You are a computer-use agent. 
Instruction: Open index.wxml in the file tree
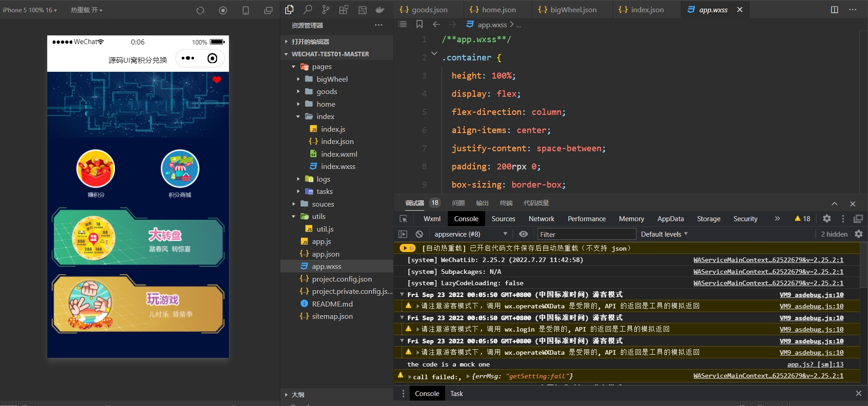(339, 154)
